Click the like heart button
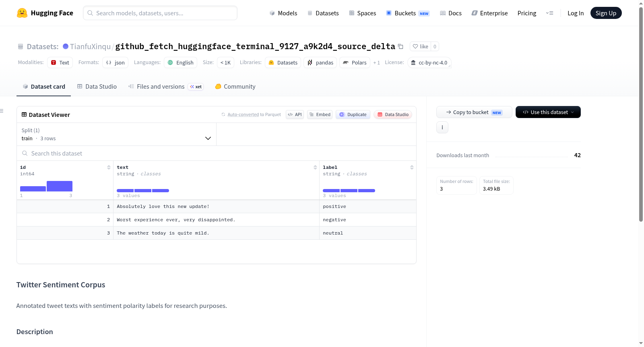The width and height of the screenshot is (644, 347). (420, 46)
